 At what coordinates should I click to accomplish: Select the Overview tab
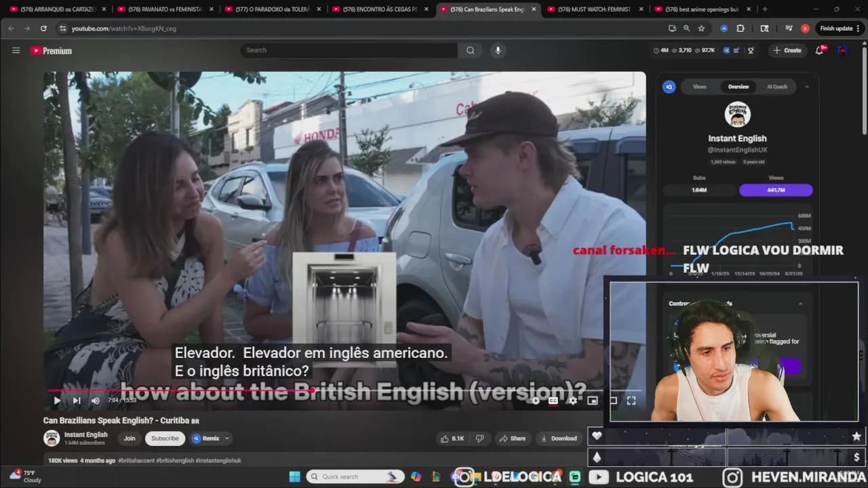pyautogui.click(x=738, y=87)
